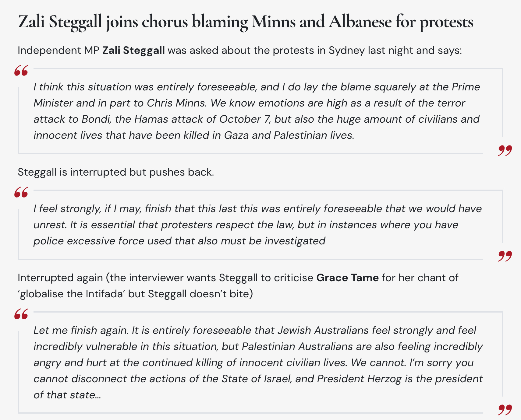Click "President Herzog" in the last quote

coord(359,379)
